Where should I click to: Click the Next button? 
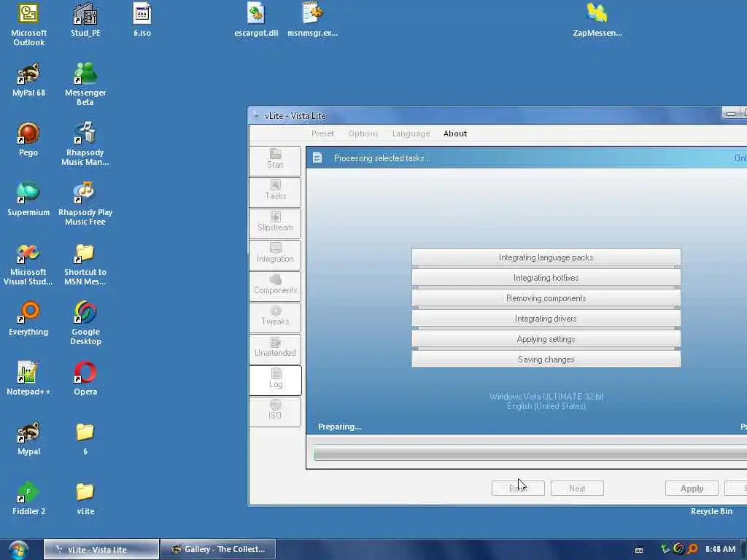577,488
